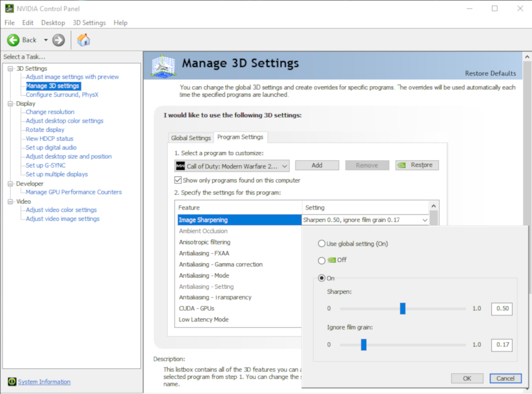
Task: Click the Ignore film grain value field
Action: [x=502, y=345]
